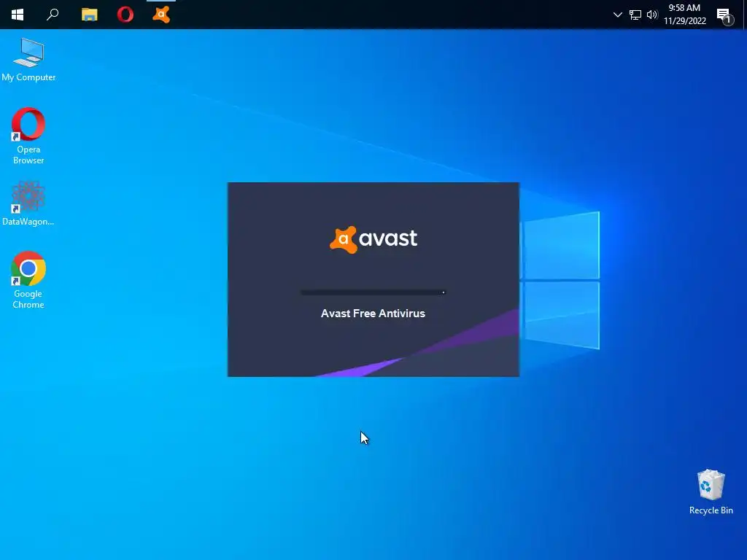Click the Avast Free Antivirus label
This screenshot has width=747, height=560.
click(373, 314)
